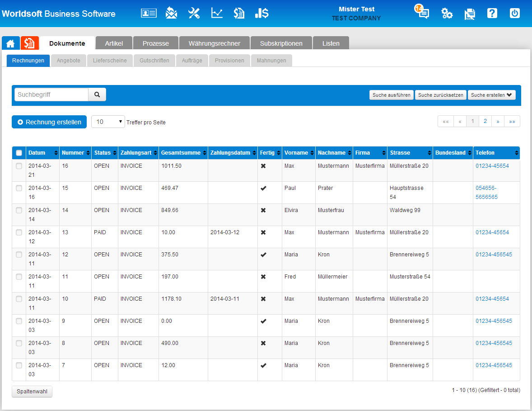Sort table by Fertig column
532x411 pixels.
click(x=270, y=153)
